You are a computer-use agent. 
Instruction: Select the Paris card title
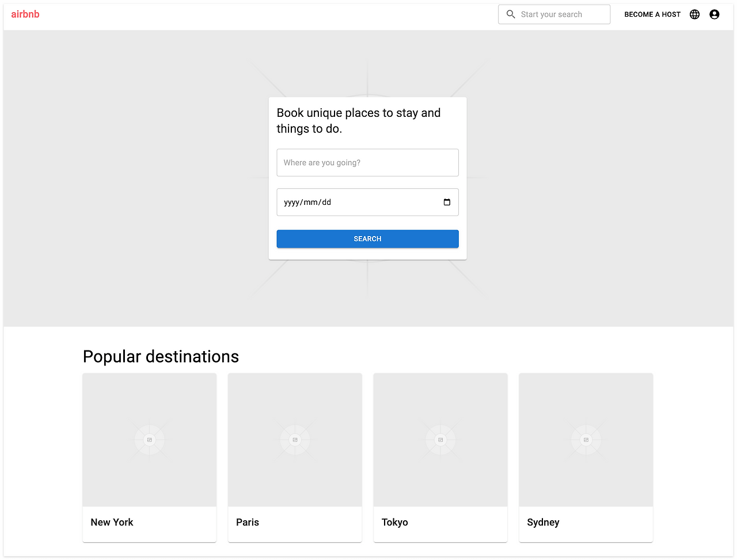click(x=248, y=522)
